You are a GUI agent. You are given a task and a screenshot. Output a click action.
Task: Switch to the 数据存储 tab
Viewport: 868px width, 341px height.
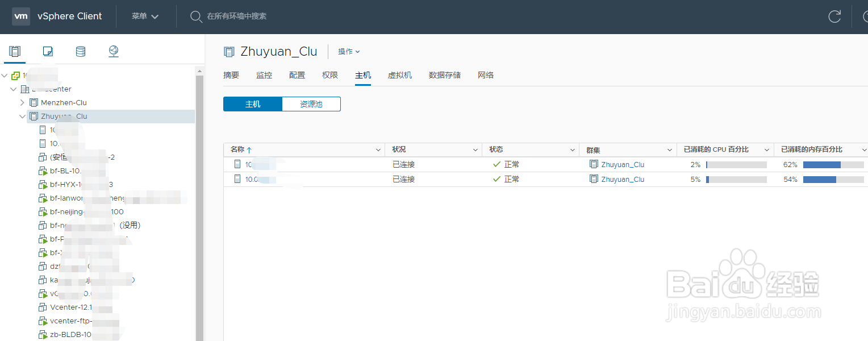[445, 75]
